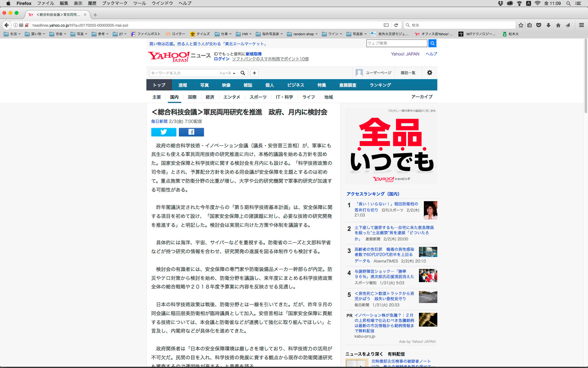Click the Twitter share button
Viewport: 588px width, 368px height.
pos(164,132)
